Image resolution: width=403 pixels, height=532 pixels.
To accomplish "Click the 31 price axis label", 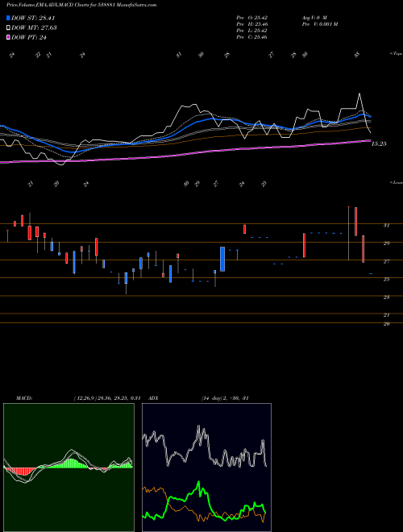I will (x=386, y=225).
